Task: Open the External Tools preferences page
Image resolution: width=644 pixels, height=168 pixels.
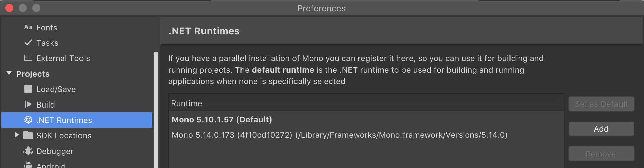Action: coord(63,58)
